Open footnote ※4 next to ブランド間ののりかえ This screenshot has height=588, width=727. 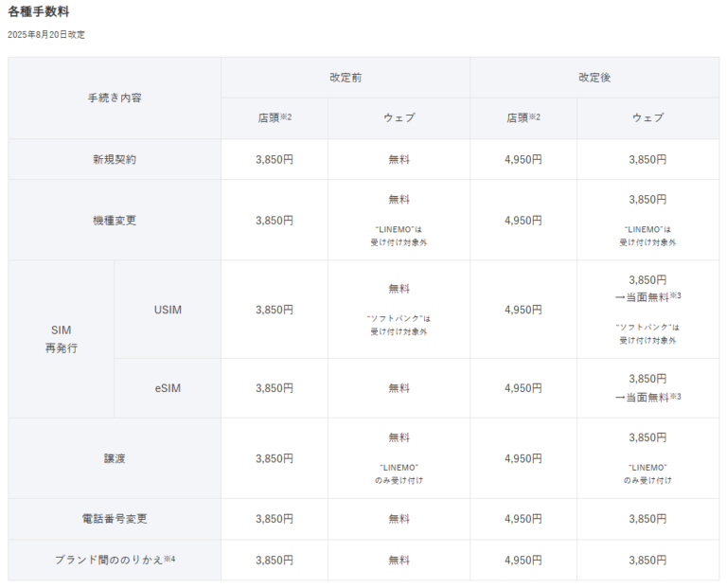tap(169, 559)
